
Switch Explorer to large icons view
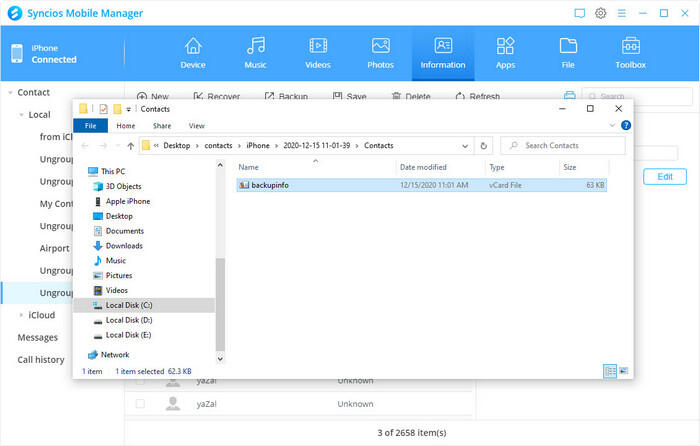tap(624, 371)
